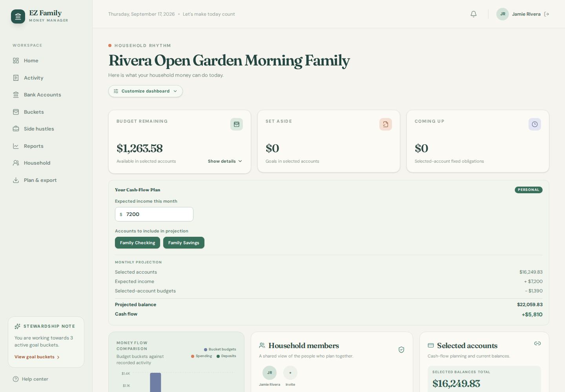The width and height of the screenshot is (565, 392).
Task: Click the Expected income input field
Action: click(154, 214)
